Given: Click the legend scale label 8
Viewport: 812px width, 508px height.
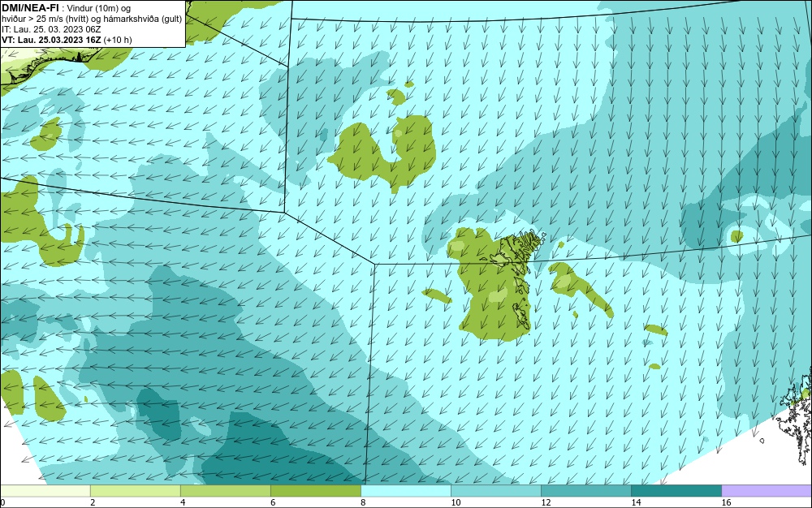Looking at the screenshot, I should 363,502.
